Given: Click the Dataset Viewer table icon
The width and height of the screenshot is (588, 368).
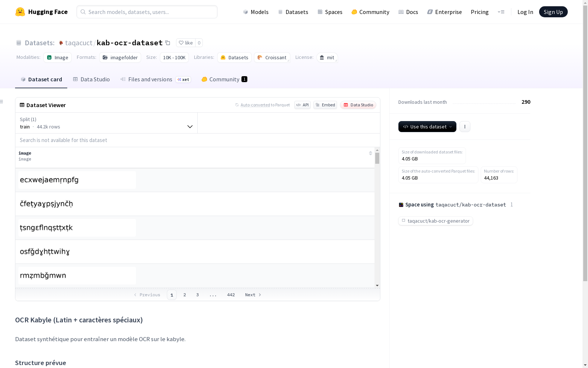Looking at the screenshot, I should coord(22,105).
